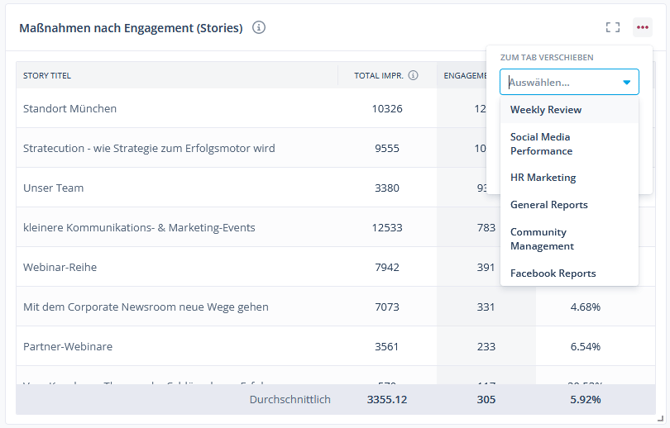Image resolution: width=670 pixels, height=428 pixels.
Task: Open the Stratecution story title row
Action: coord(149,148)
